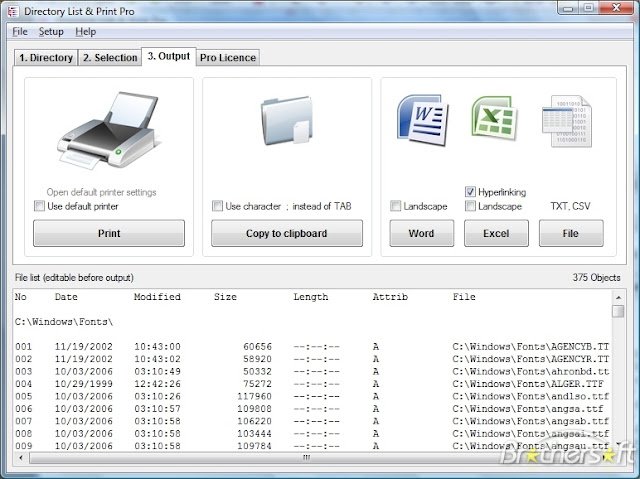640x479 pixels.
Task: Click the Microsoft Excel icon
Action: tap(495, 118)
